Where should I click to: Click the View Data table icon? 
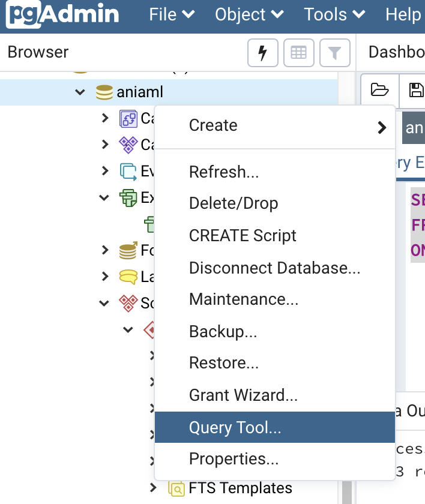[x=298, y=53]
